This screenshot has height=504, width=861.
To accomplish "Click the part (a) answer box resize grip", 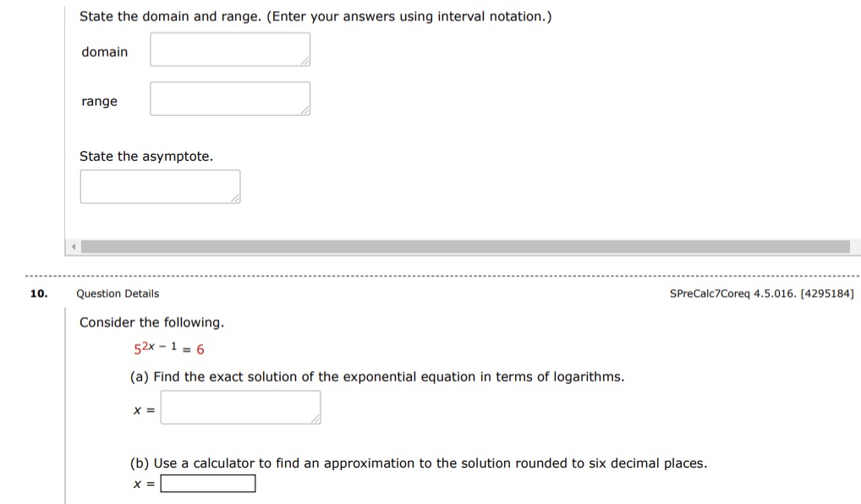I will click(315, 419).
